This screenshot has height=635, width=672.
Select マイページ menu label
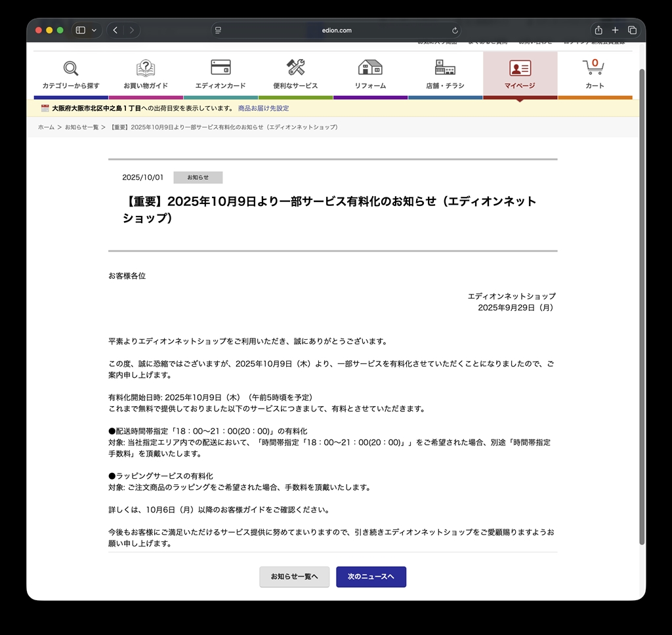tap(520, 86)
